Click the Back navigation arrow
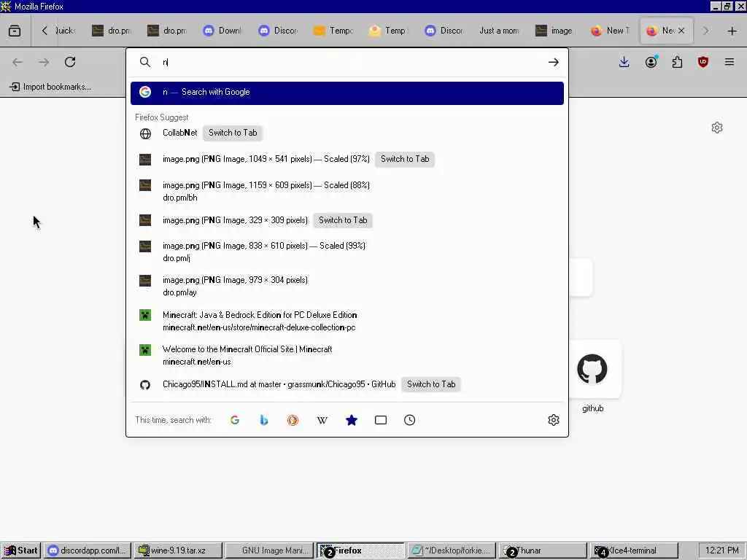Viewport: 747px width, 560px height. (18, 62)
